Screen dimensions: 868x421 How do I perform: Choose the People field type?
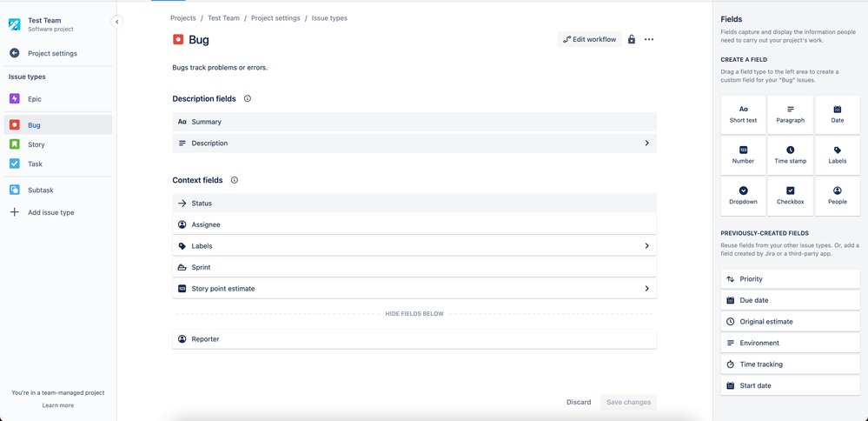coord(837,196)
